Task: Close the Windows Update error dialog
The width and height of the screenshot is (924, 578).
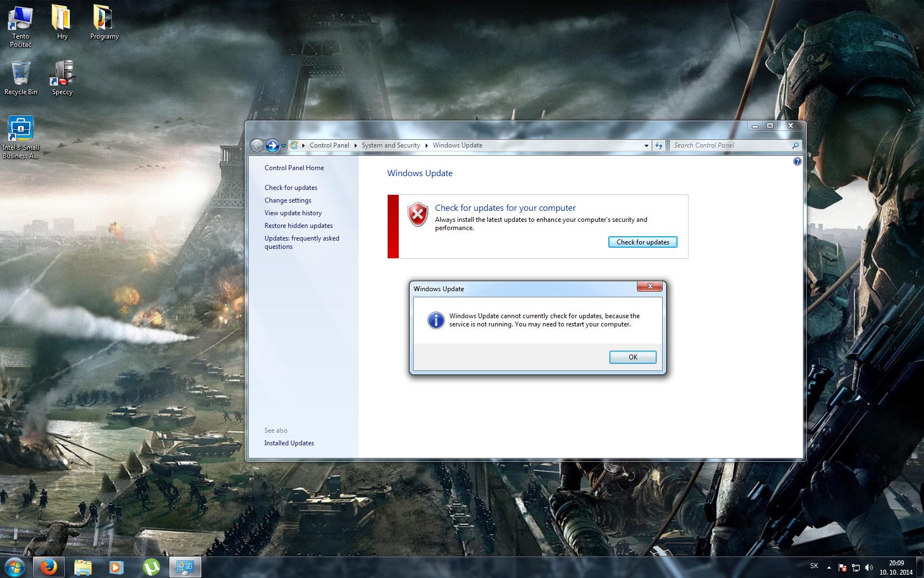Action: tap(650, 286)
